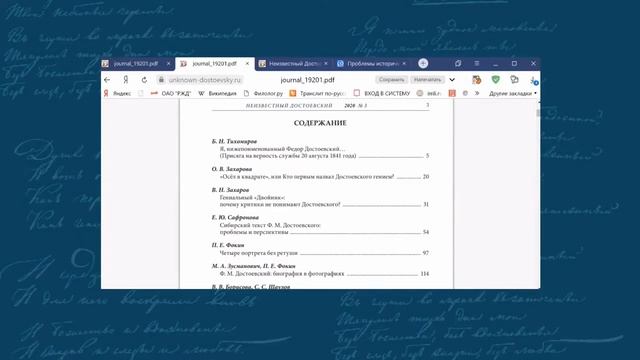Click page number 54 in contents
The height and width of the screenshot is (360, 640).
pyautogui.click(x=426, y=232)
